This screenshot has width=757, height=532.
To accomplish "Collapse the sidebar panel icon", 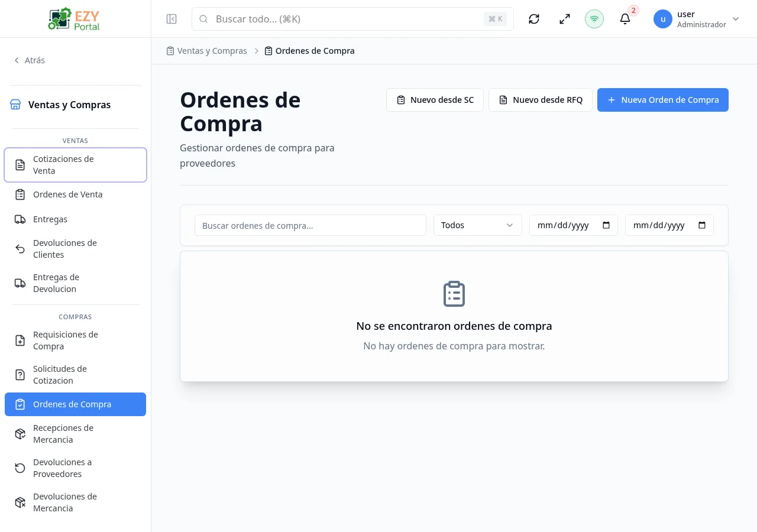I will (172, 19).
